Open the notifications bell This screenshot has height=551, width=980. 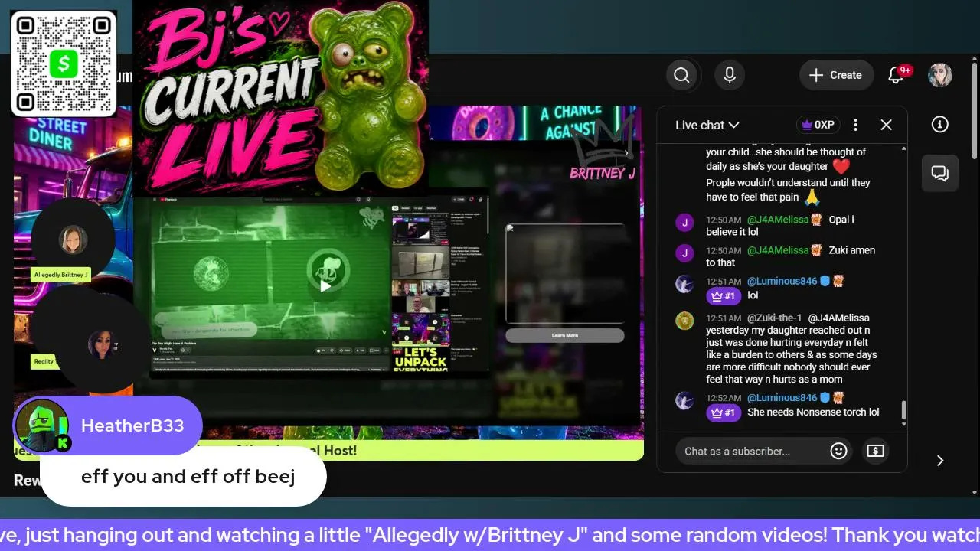click(896, 75)
